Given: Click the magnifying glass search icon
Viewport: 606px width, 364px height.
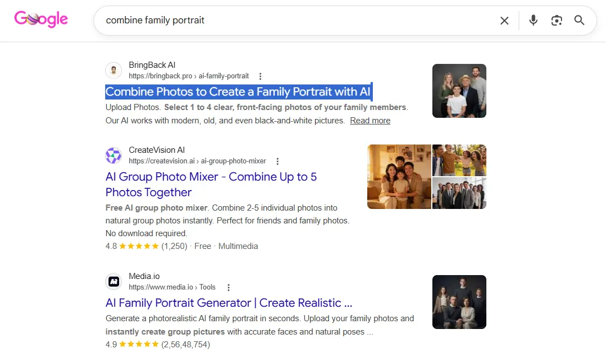Looking at the screenshot, I should [579, 20].
